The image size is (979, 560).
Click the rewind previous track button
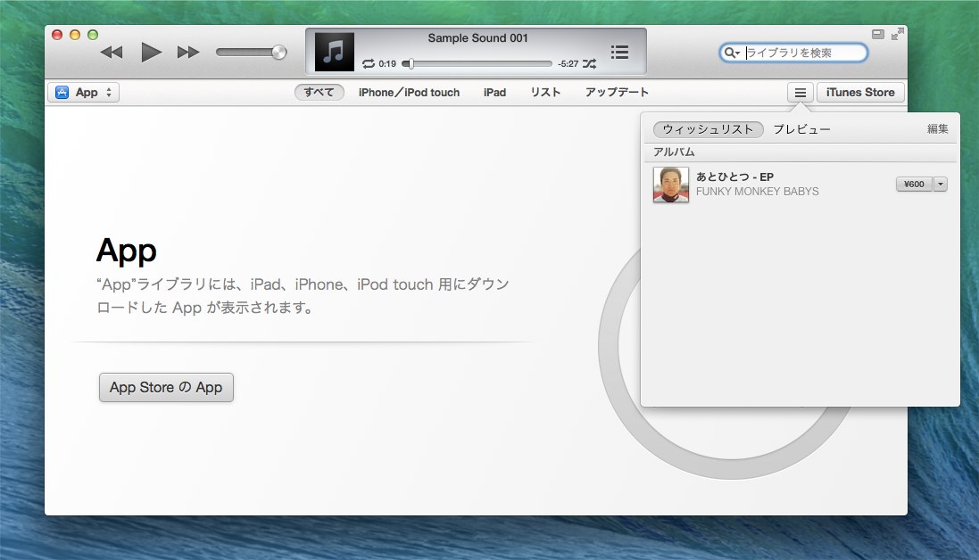[112, 53]
